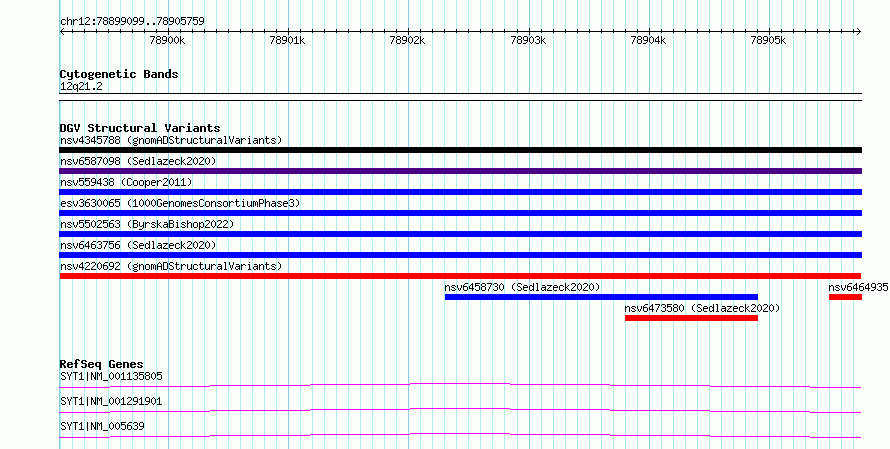890x449 pixels.
Task: Click the 12q21.2 band label
Action: (81, 86)
